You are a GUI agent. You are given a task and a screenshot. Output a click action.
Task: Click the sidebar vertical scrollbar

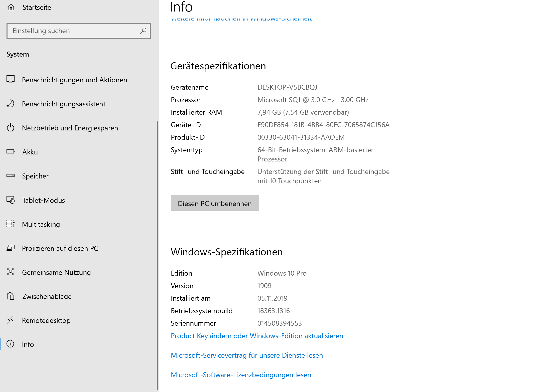click(x=157, y=255)
